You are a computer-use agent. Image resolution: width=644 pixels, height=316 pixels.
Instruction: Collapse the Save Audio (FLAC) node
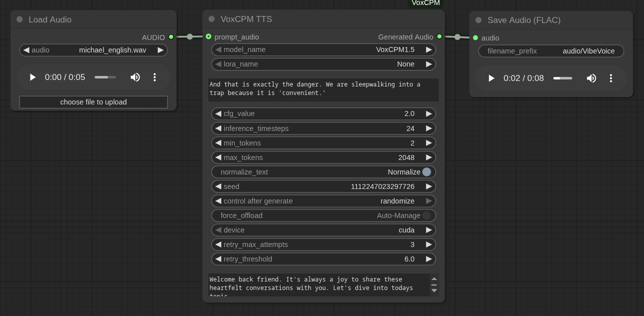click(x=478, y=20)
